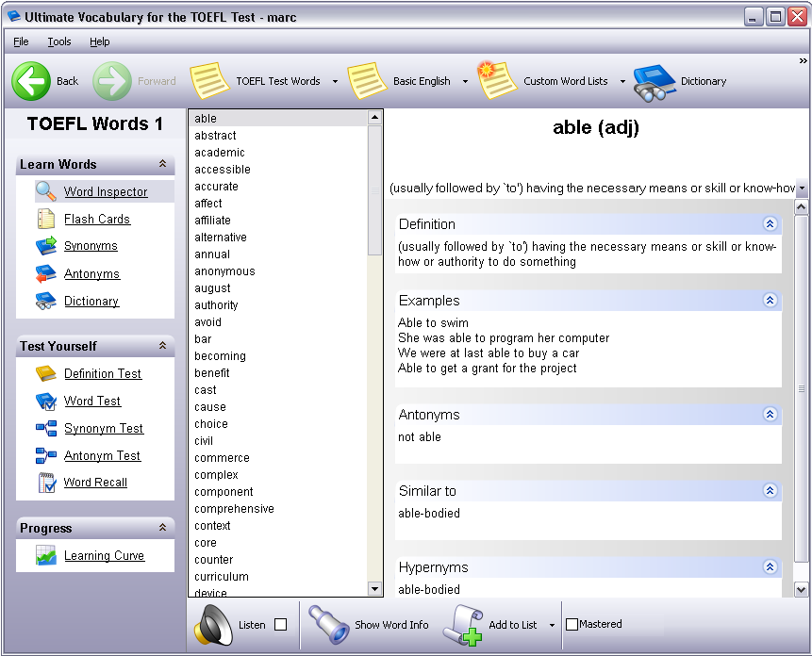Select the word 'authority' in list
The height and width of the screenshot is (656, 812).
pos(216,305)
